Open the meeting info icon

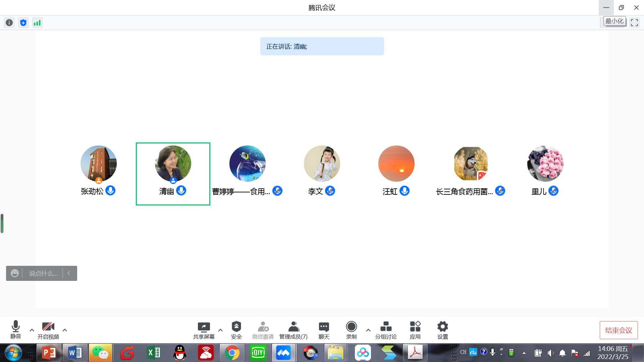pos(9,23)
